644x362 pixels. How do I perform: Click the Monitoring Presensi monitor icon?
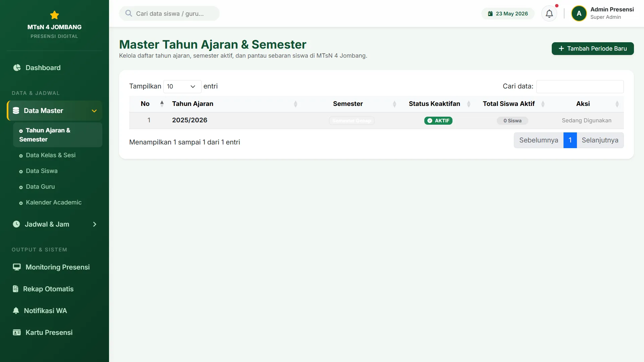pos(17,267)
